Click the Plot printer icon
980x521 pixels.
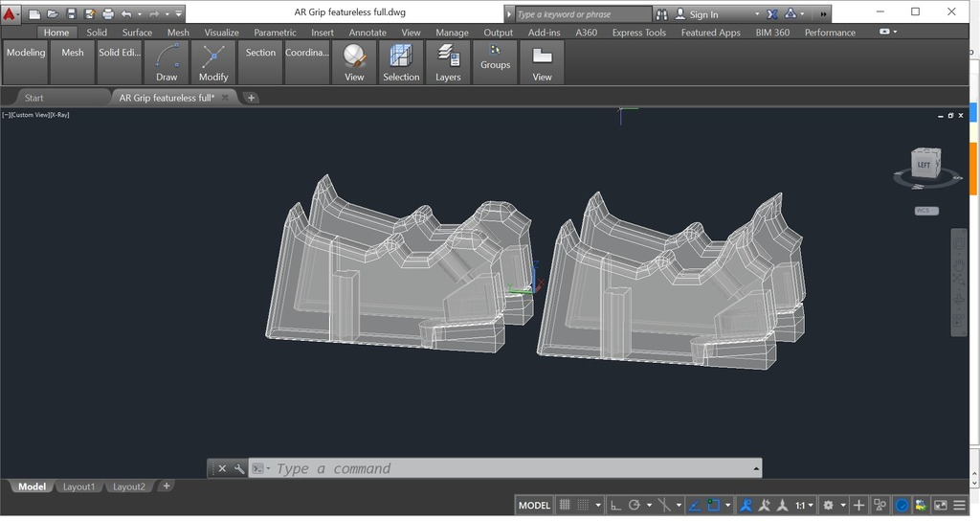(108, 14)
